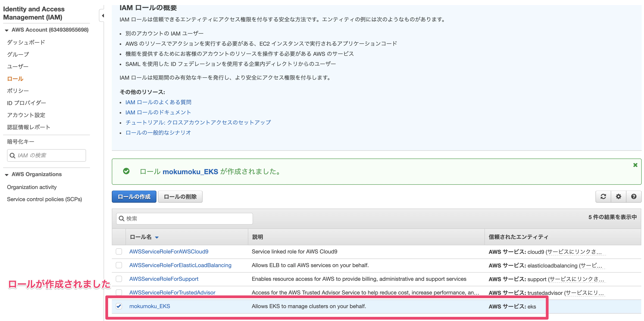Open the mokumoku_EKS role link in table
This screenshot has height=321, width=644.
pos(150,306)
